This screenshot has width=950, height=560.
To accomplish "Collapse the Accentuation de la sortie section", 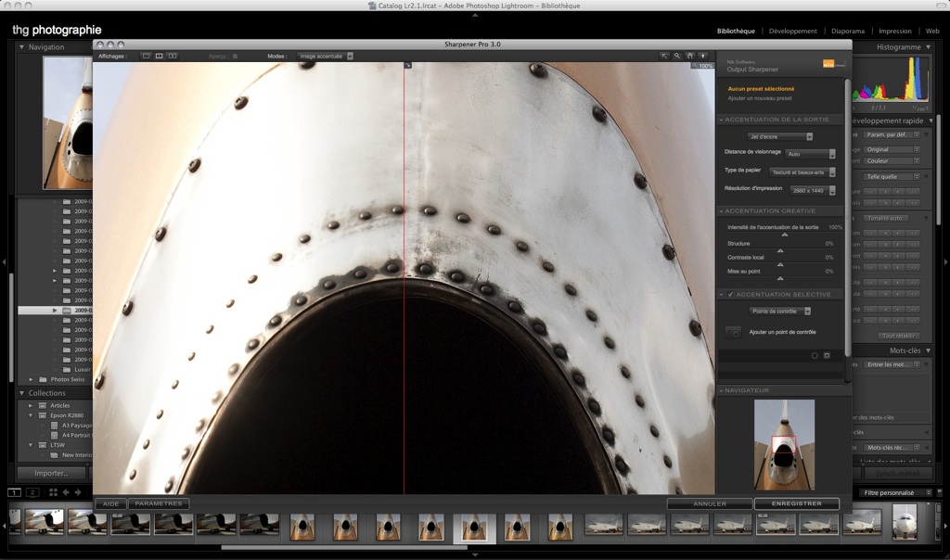I will [722, 120].
